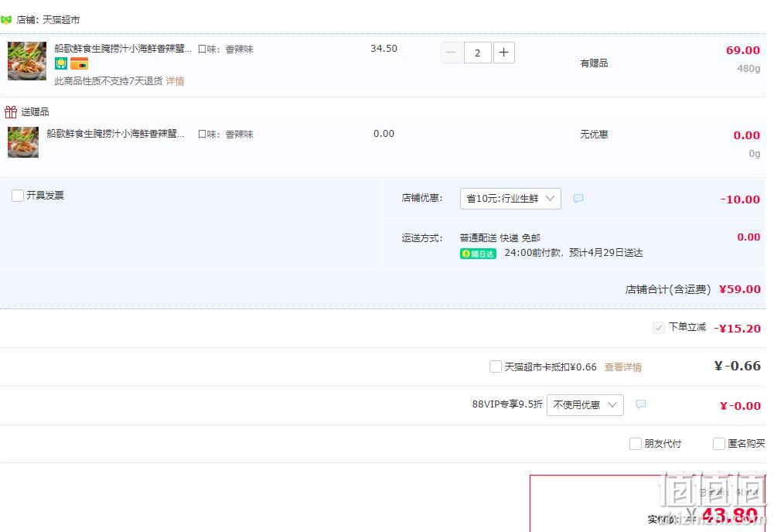Decrease quantity with the minus button
Screen dimensions: 774x532
(x=451, y=53)
